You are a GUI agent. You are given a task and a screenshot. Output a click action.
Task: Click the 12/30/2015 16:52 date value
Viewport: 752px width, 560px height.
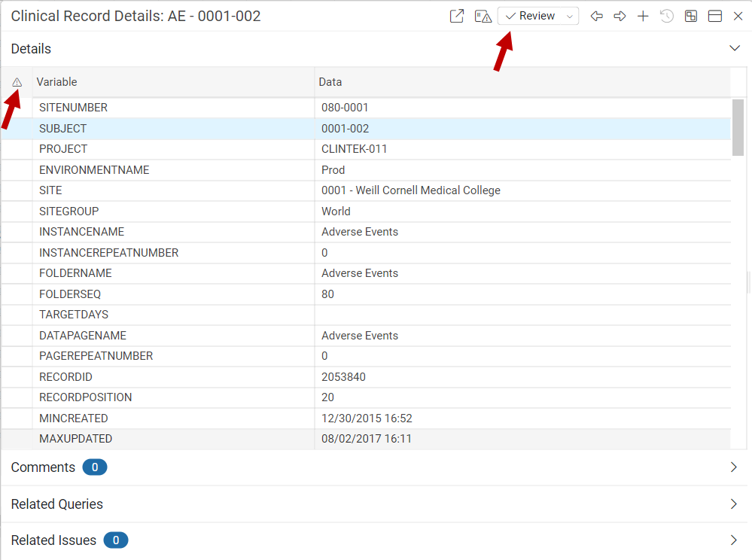pos(367,418)
